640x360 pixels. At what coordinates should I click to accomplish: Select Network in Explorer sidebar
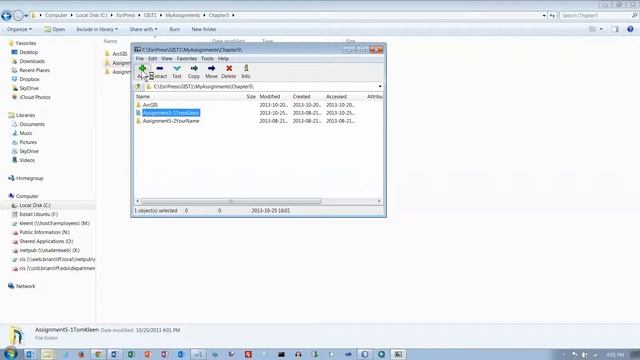click(x=25, y=286)
